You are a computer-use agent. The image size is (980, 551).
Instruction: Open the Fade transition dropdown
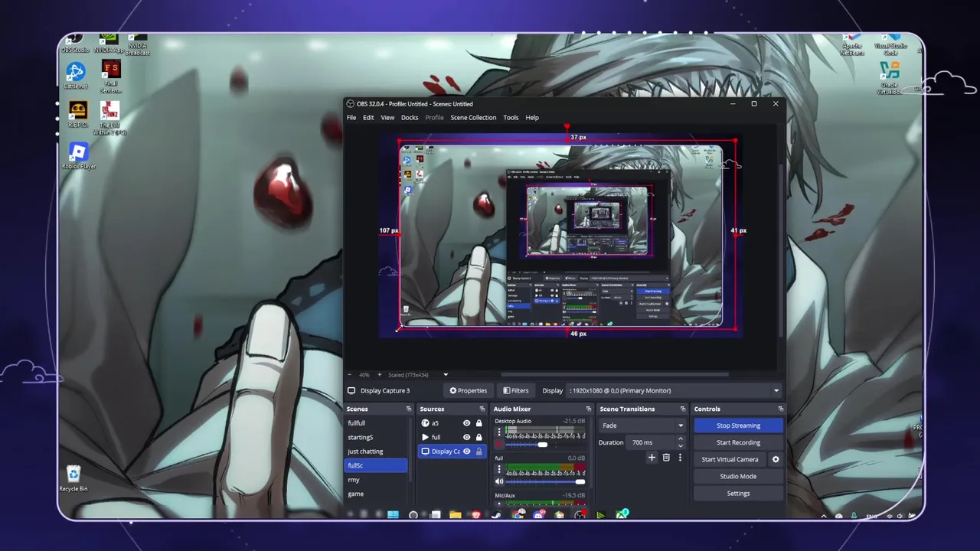point(642,425)
